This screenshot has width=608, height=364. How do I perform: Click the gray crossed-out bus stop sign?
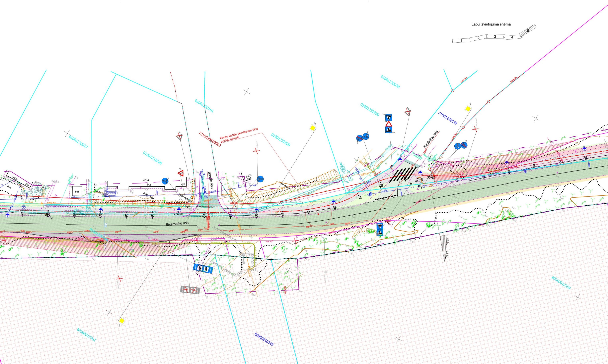(x=190, y=290)
